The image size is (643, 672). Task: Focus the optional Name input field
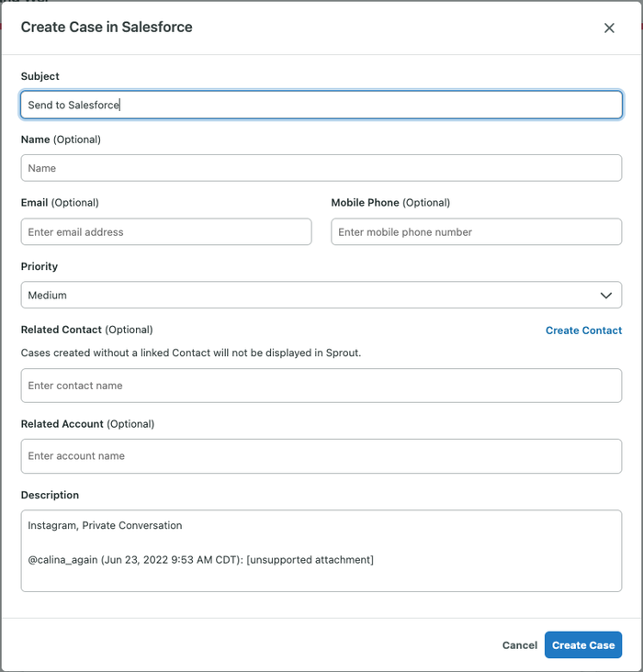(x=321, y=168)
